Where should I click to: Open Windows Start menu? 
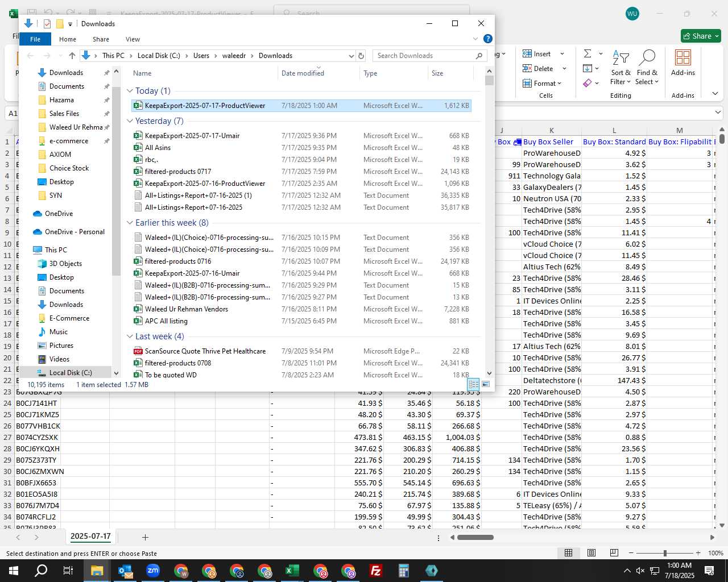click(14, 571)
